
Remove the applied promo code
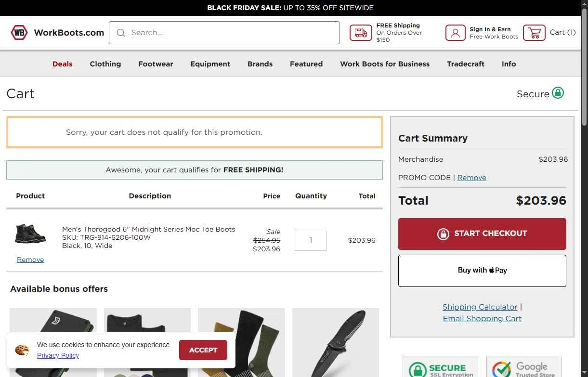pos(471,178)
